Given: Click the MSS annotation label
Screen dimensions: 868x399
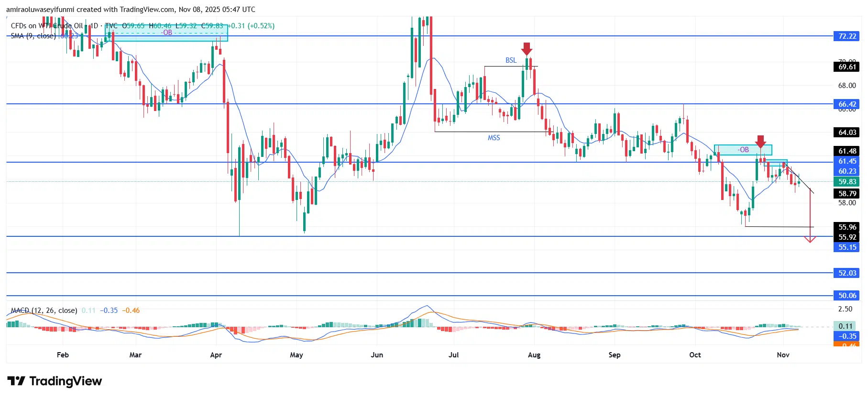Looking at the screenshot, I should (x=494, y=138).
